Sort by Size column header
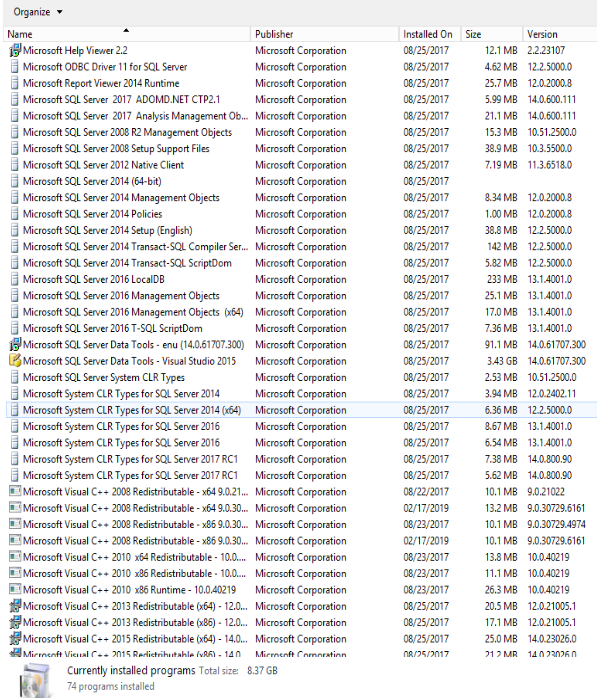This screenshot has width=597, height=698. (x=491, y=34)
